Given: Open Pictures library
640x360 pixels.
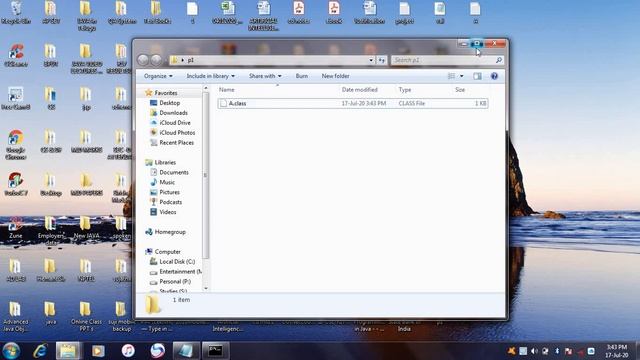Looking at the screenshot, I should coord(169,192).
